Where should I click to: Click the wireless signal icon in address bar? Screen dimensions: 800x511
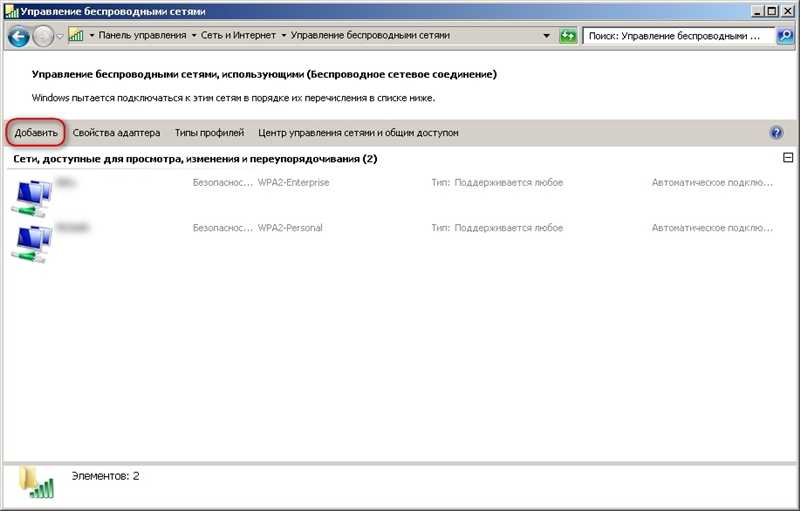tap(76, 35)
